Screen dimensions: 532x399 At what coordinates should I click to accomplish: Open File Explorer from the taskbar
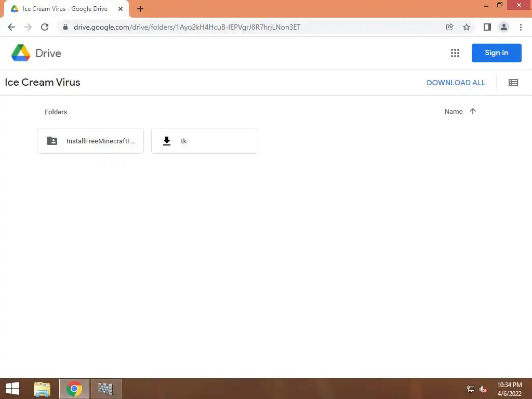[42, 389]
